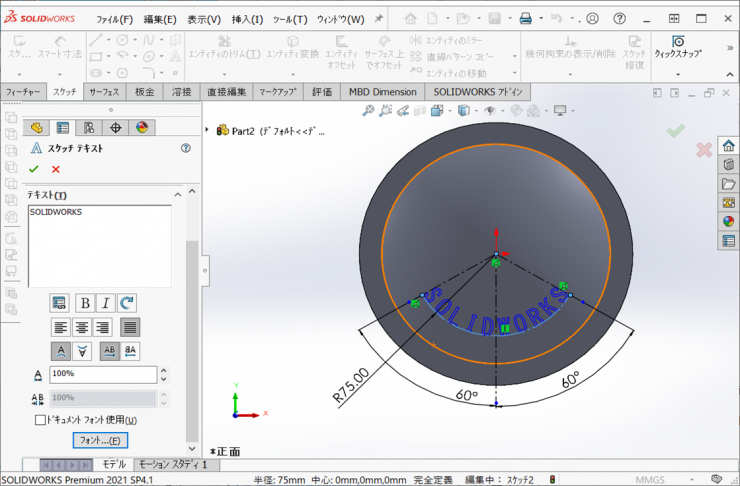
Task: Open PropertyManager tab icon
Action: [x=62, y=127]
